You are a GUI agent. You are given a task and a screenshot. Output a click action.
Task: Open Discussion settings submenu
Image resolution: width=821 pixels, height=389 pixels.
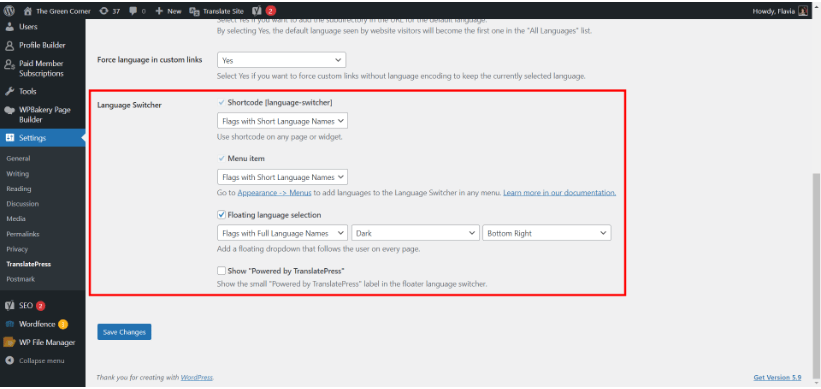click(23, 204)
